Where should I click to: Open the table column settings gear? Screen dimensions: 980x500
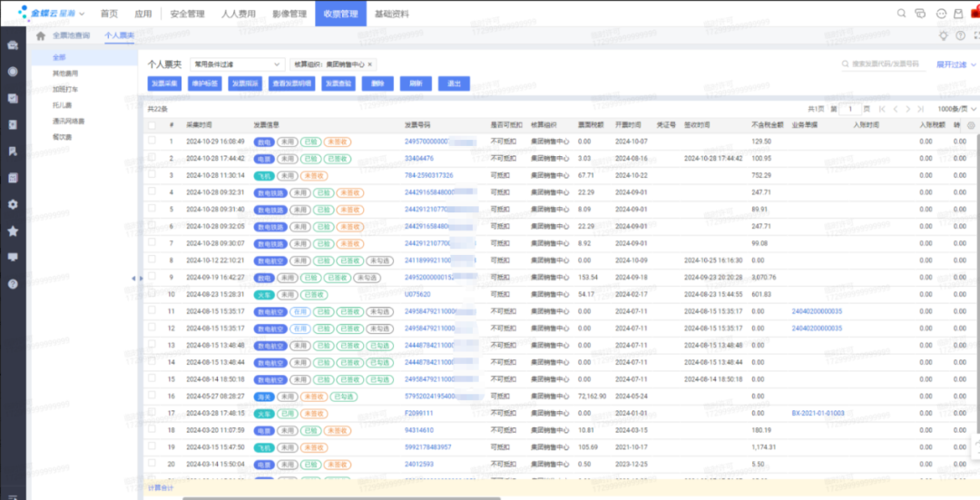(971, 125)
